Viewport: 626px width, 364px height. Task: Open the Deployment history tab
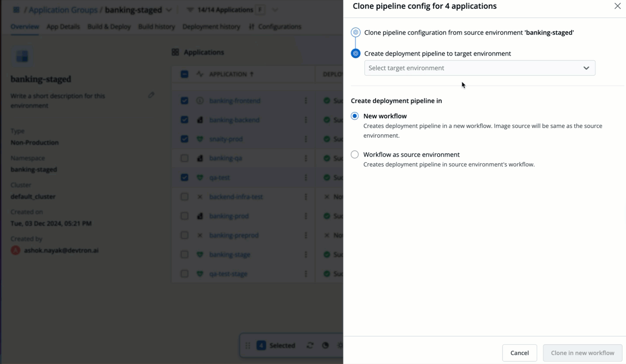(x=211, y=27)
